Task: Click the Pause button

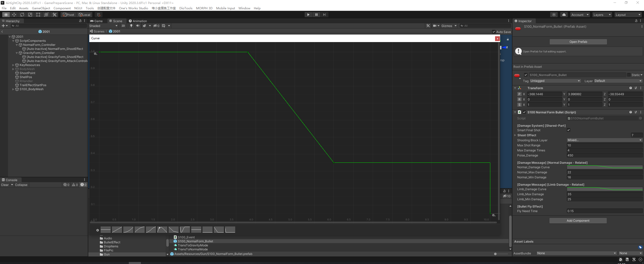Action: [x=316, y=15]
